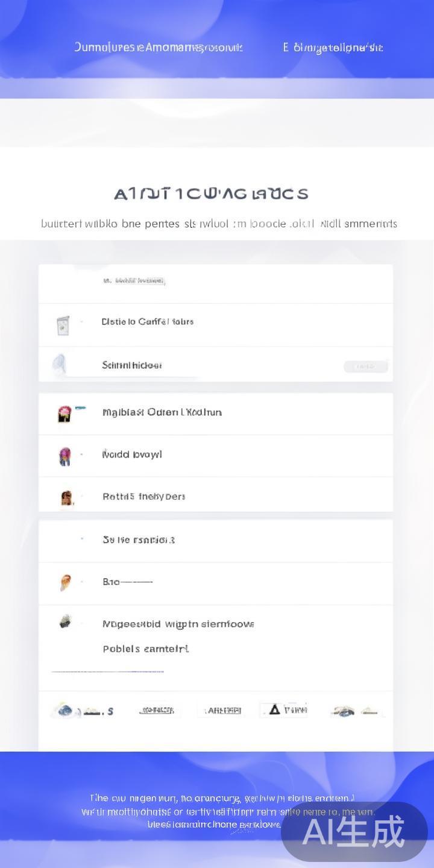This screenshot has width=434, height=868.
Task: Click the AI生成 badge at bottom right
Action: [354, 832]
